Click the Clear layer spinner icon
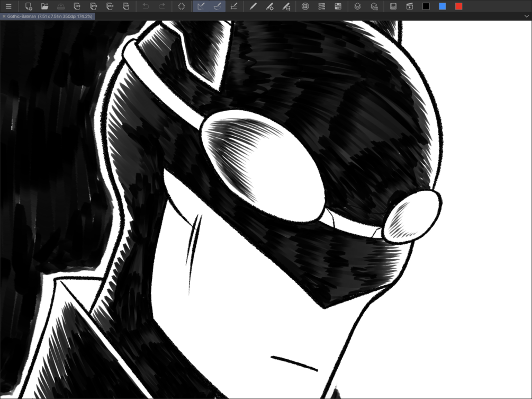Image resolution: width=532 pixels, height=399 pixels. pos(182,6)
